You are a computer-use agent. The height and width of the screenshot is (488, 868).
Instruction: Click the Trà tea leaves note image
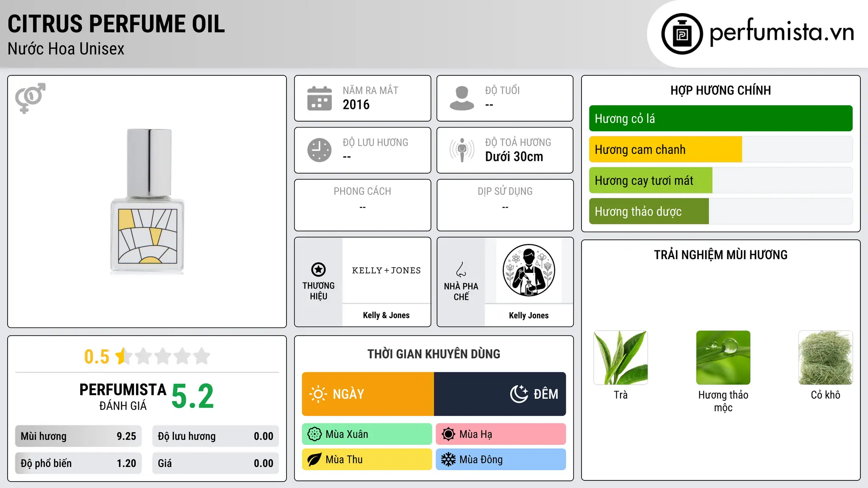point(620,358)
